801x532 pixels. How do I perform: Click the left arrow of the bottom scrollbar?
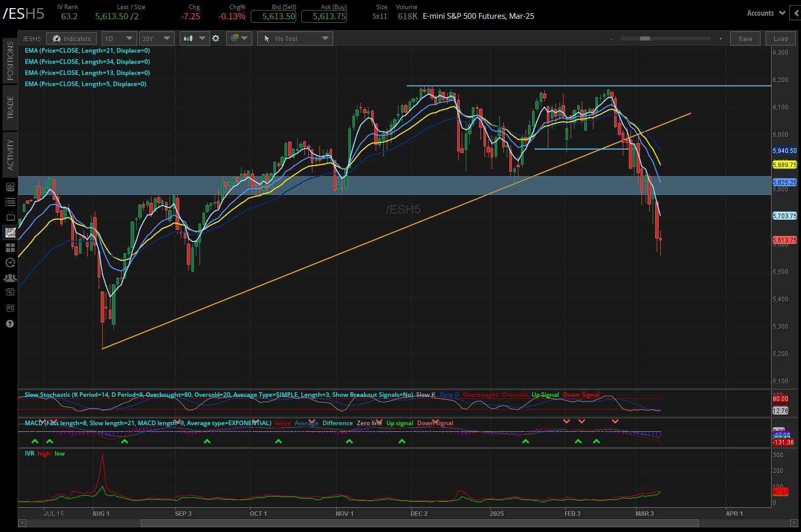22,523
